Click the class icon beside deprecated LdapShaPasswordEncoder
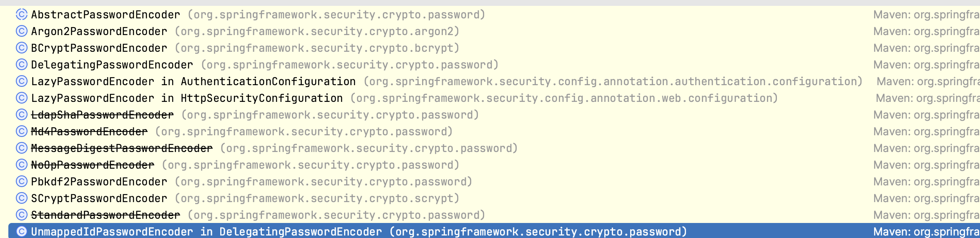980x238 pixels. 22,115
